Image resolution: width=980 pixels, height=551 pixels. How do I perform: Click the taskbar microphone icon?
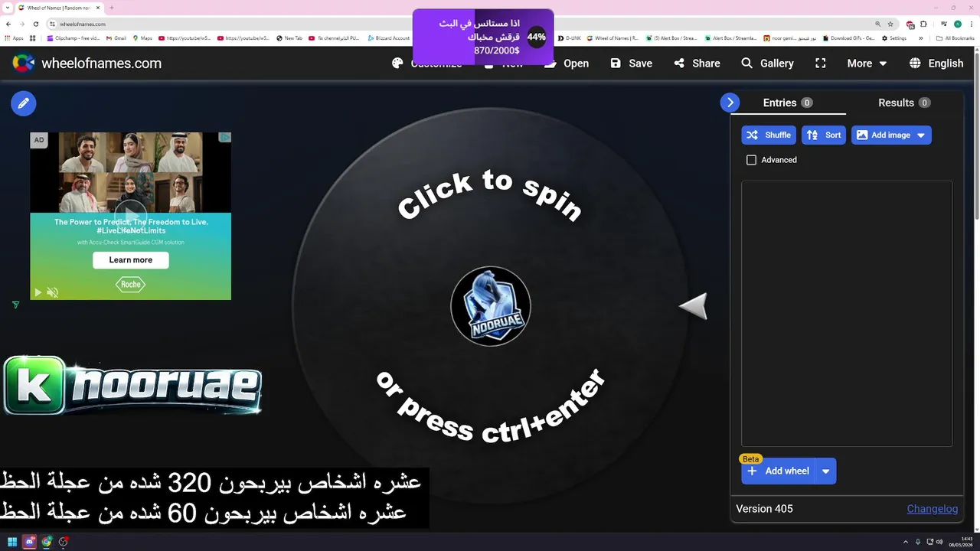click(x=917, y=542)
